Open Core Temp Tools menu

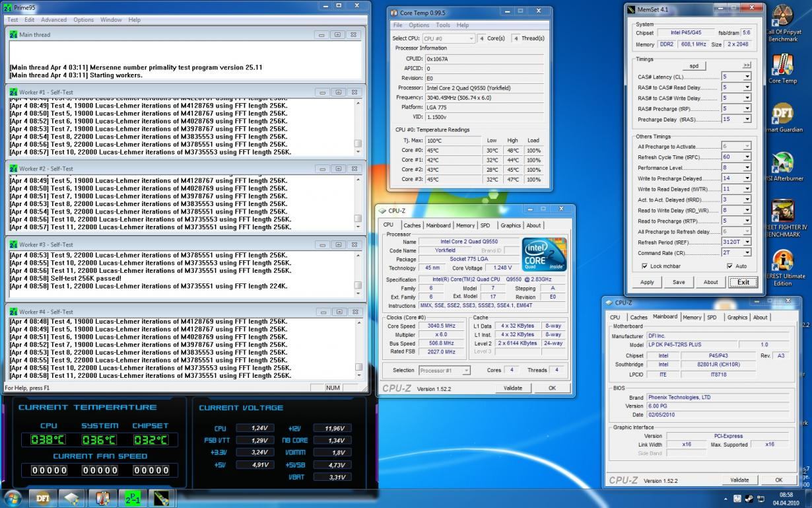(x=443, y=25)
